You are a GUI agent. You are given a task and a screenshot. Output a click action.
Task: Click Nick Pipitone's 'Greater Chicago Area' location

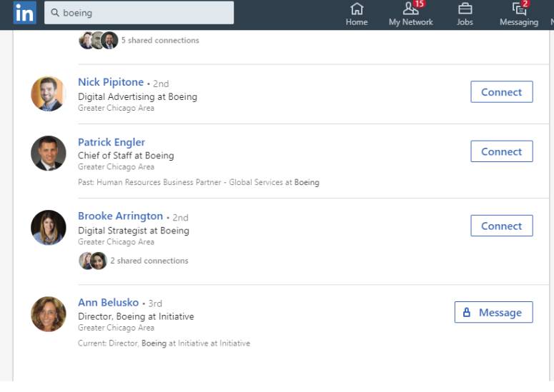(x=116, y=108)
